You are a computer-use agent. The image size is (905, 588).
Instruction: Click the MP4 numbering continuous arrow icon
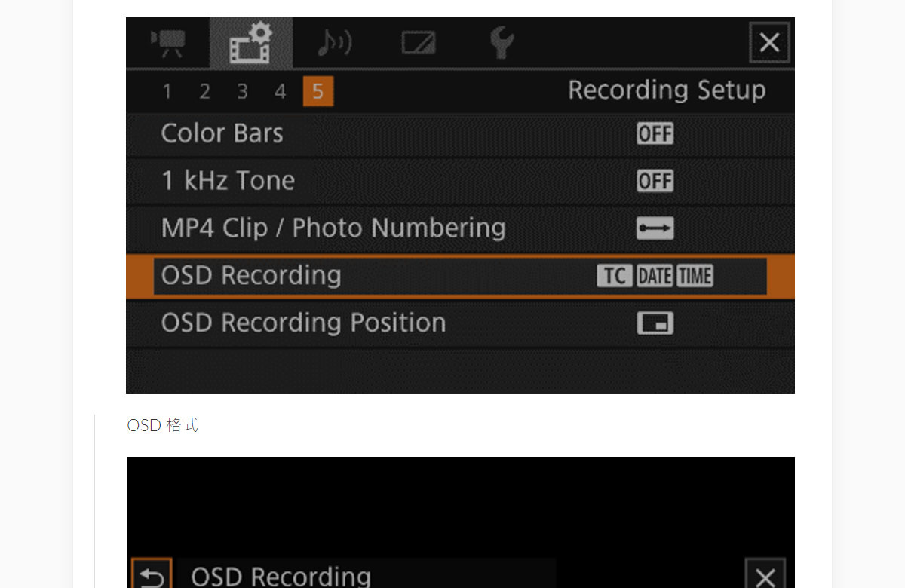[655, 228]
